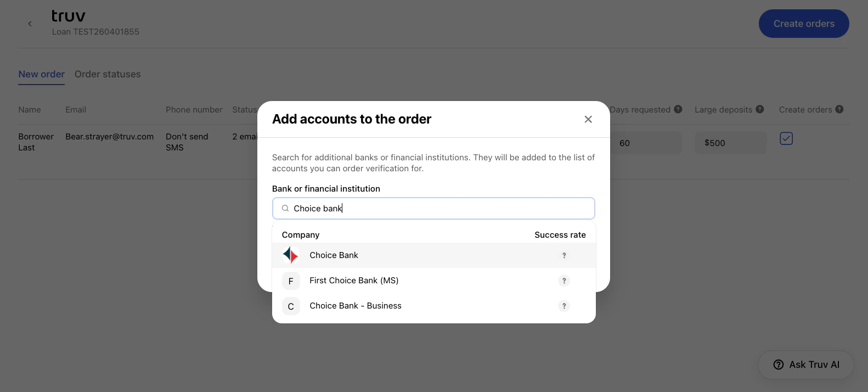868x392 pixels.
Task: Click the Create orders button
Action: [x=803, y=24]
